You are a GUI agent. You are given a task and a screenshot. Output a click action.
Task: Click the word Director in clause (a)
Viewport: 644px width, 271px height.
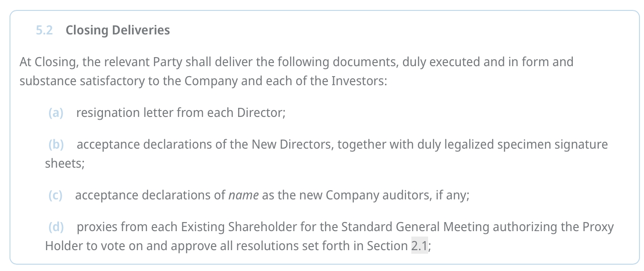(261, 113)
